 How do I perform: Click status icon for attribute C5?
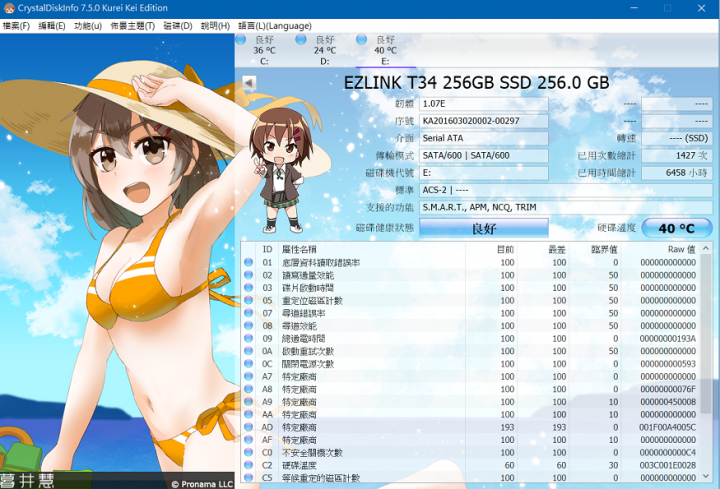[x=248, y=478]
